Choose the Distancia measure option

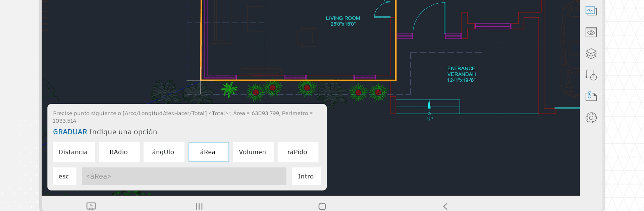coord(74,152)
